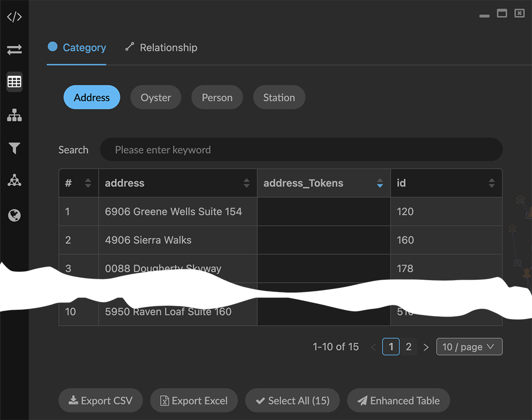Click the Export CSV button
Screen dimensions: 532x420
coord(100,401)
